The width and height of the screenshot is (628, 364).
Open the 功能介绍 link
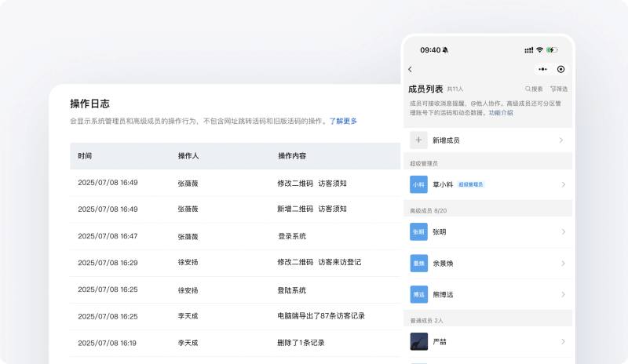coord(501,113)
